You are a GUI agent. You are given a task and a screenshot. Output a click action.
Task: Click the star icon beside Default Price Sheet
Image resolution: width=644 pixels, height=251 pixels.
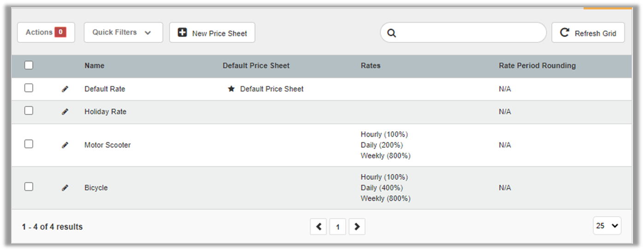231,89
